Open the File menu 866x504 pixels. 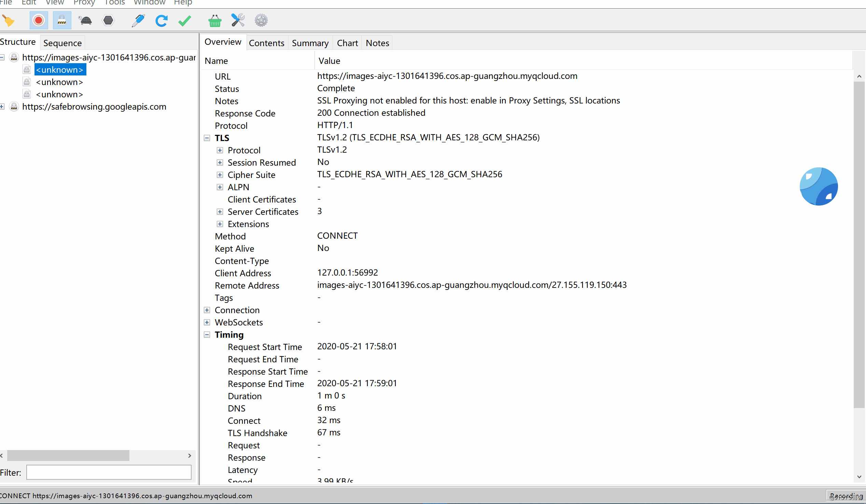click(6, 3)
